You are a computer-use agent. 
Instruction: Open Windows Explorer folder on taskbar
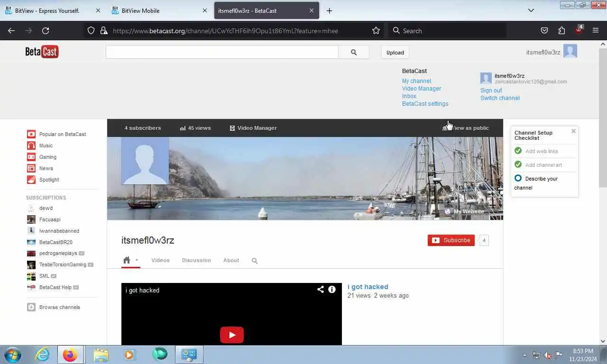pyautogui.click(x=101, y=355)
